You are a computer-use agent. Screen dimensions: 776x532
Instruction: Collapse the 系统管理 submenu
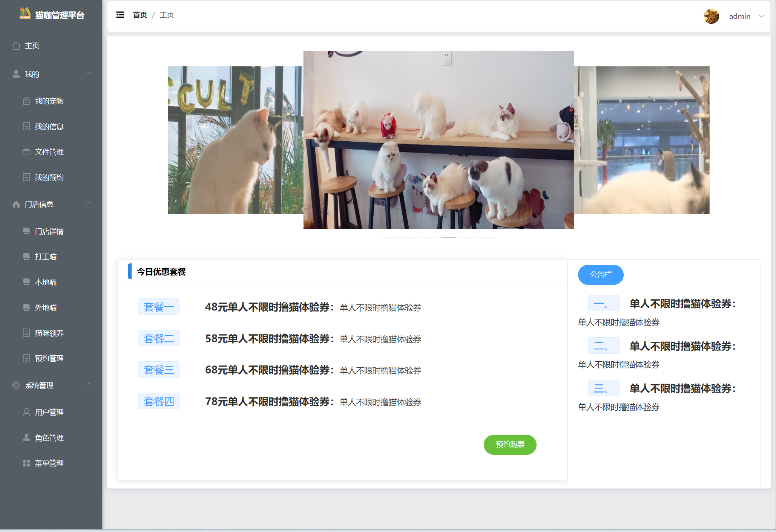click(x=89, y=385)
